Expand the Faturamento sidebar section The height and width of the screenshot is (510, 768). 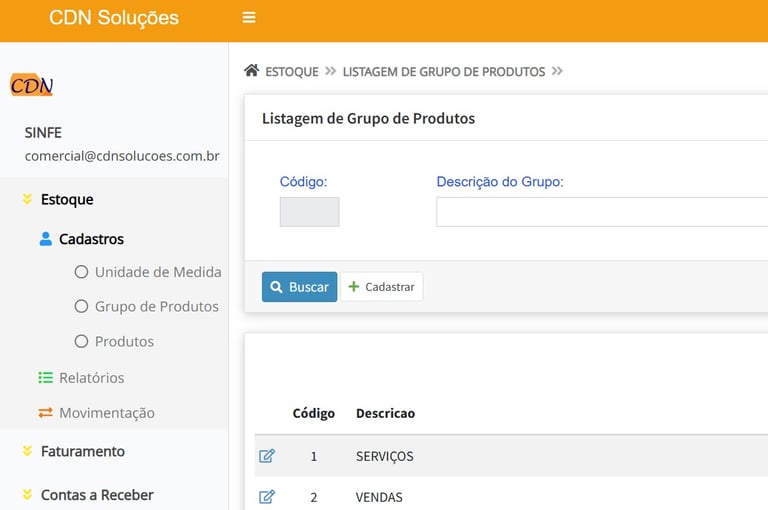point(82,451)
